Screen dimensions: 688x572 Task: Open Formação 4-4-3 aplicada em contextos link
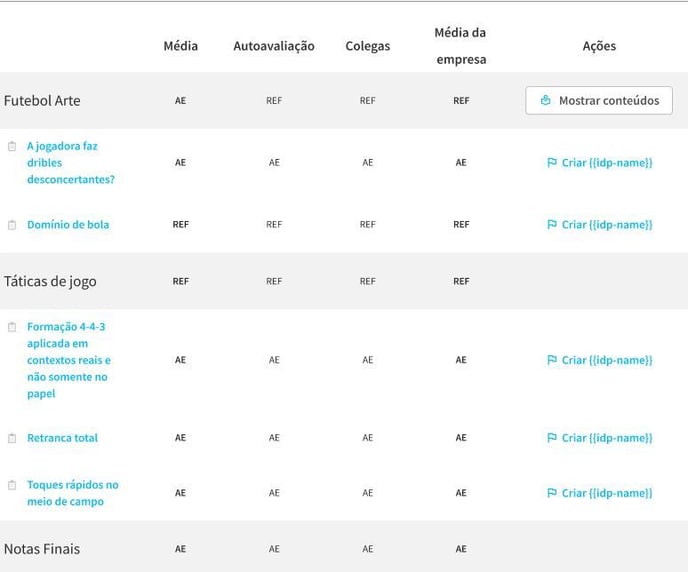pyautogui.click(x=69, y=360)
